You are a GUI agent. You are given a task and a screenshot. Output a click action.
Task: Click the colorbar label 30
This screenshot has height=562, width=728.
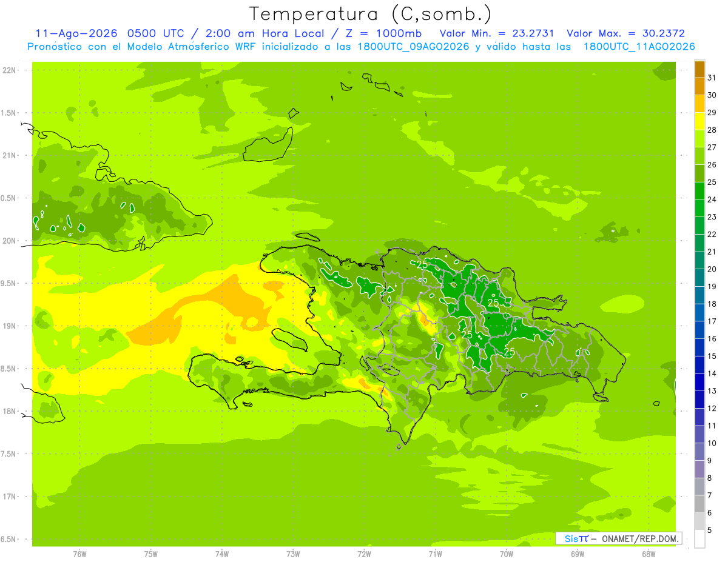tap(712, 95)
